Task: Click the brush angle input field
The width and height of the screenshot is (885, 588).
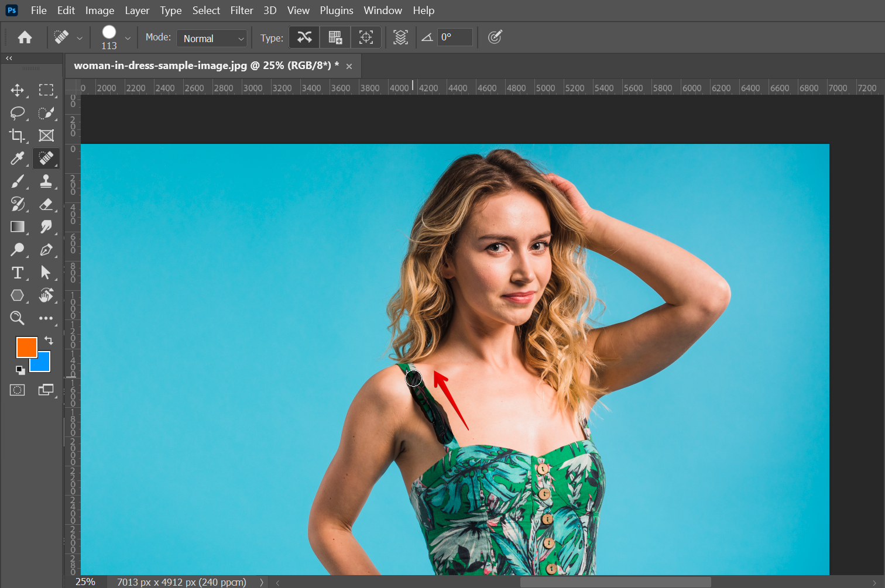Action: [455, 37]
